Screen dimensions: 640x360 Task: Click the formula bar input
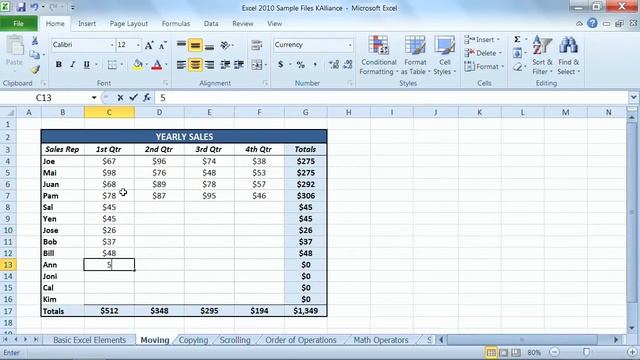click(392, 98)
